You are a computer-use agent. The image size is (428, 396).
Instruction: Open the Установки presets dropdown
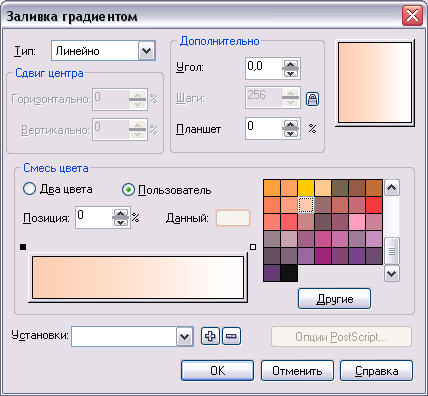pyautogui.click(x=185, y=337)
